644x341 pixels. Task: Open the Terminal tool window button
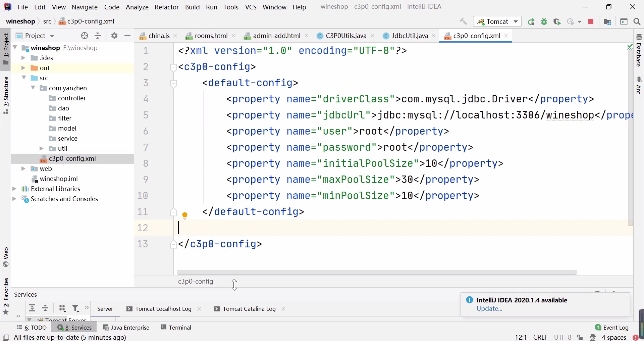[x=177, y=327]
